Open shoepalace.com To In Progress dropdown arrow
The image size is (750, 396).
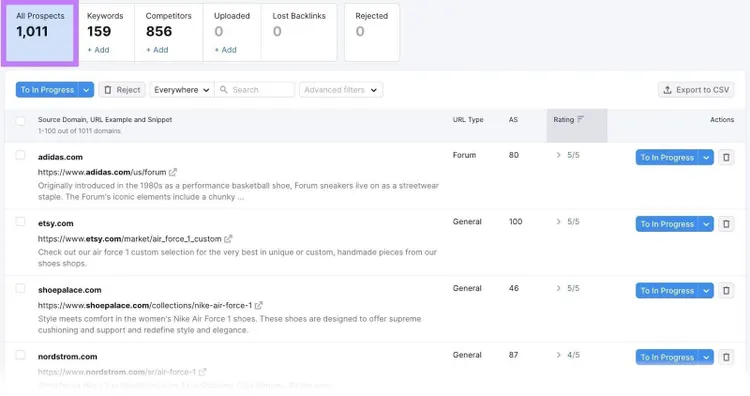(706, 290)
